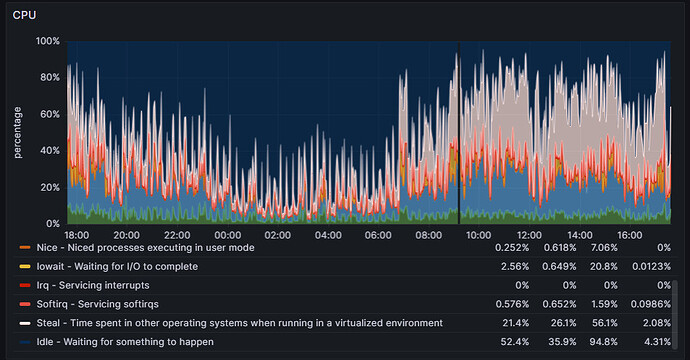The image size is (690, 360).
Task: Toggle Steal - Time spent in other OS series
Action: pyautogui.click(x=239, y=323)
